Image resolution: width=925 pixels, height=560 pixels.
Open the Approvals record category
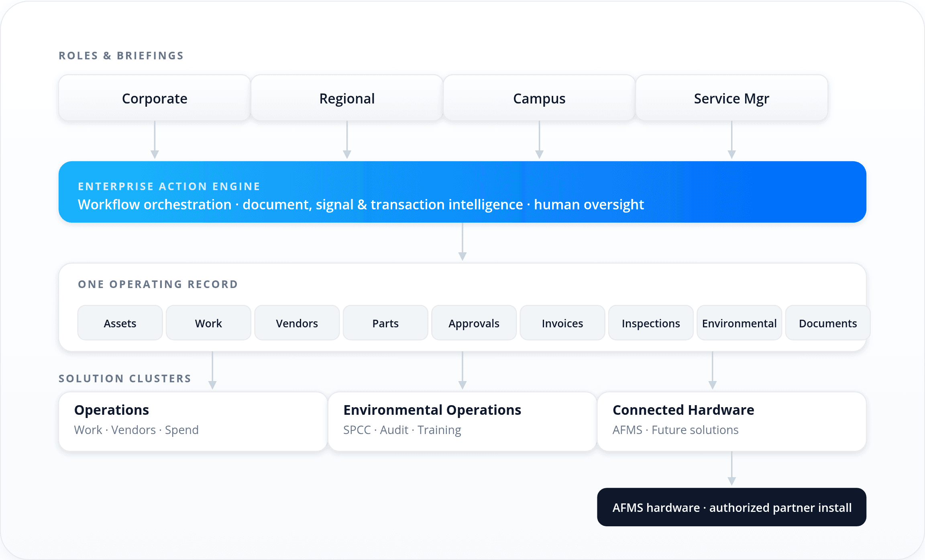(474, 323)
